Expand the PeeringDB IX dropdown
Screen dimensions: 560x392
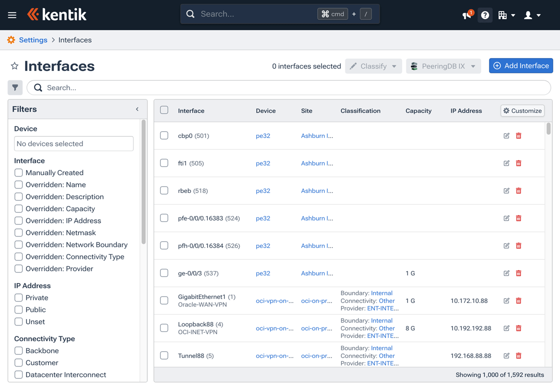pos(443,65)
